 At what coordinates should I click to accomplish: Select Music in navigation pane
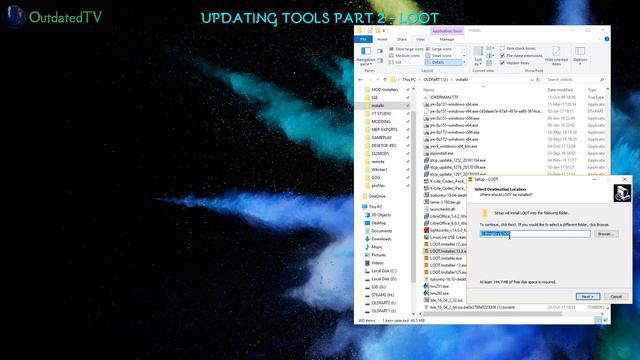point(377,247)
